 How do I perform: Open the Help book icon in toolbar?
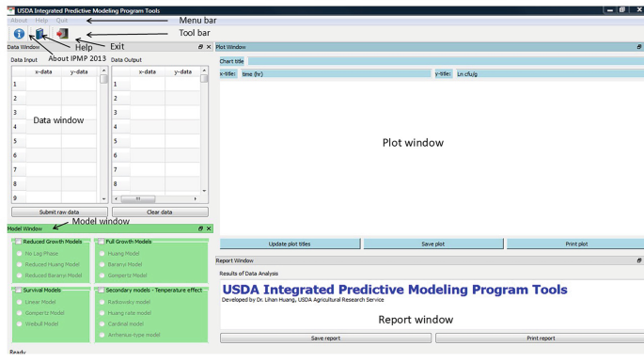tap(39, 34)
